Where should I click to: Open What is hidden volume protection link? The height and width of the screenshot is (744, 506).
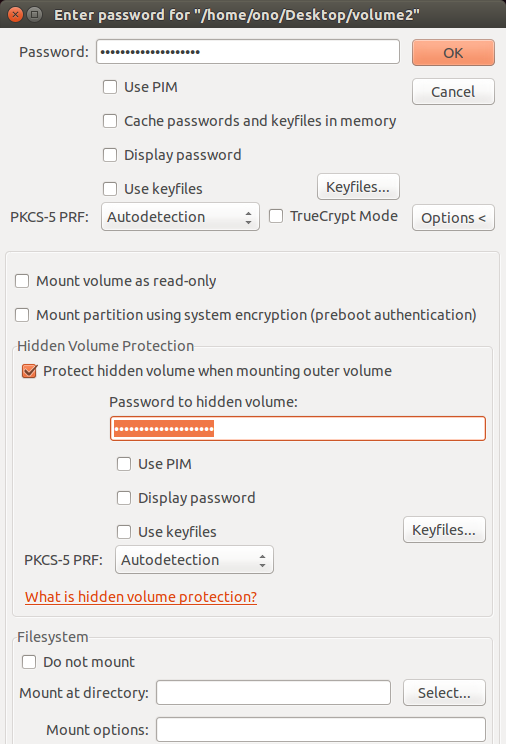(x=141, y=596)
